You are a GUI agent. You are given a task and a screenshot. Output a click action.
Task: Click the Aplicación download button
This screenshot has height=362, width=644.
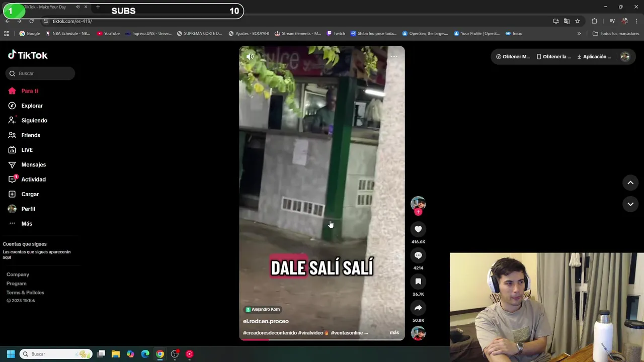594,57
